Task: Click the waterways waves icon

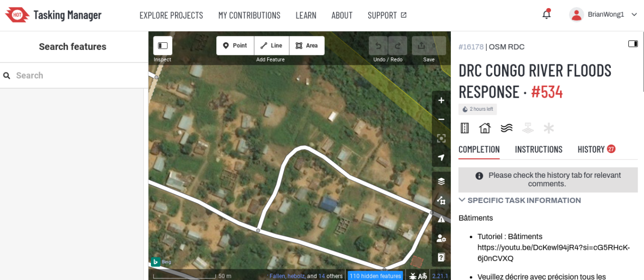Action: point(507,128)
